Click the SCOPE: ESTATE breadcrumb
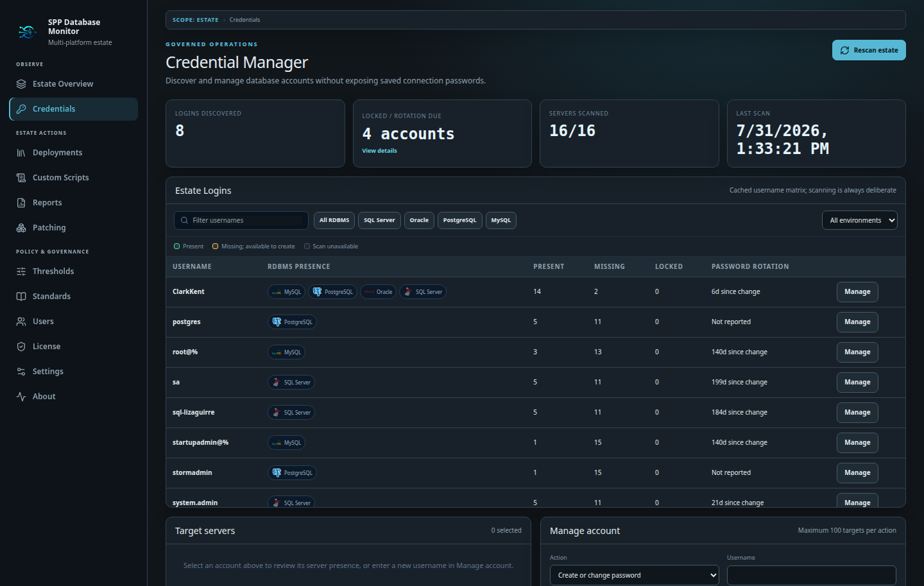 click(195, 20)
